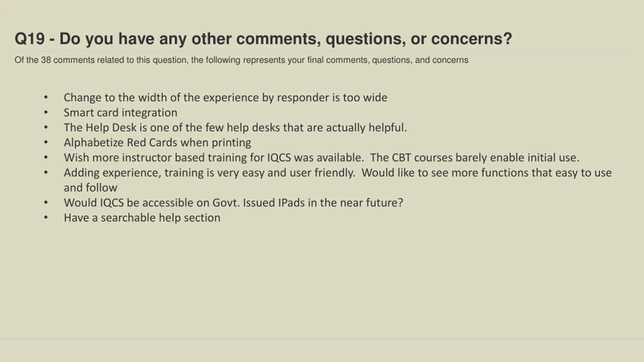Screen dimensions: 644x362
Task: Click the bullet marker before "Change to the width"
Action: point(46,97)
